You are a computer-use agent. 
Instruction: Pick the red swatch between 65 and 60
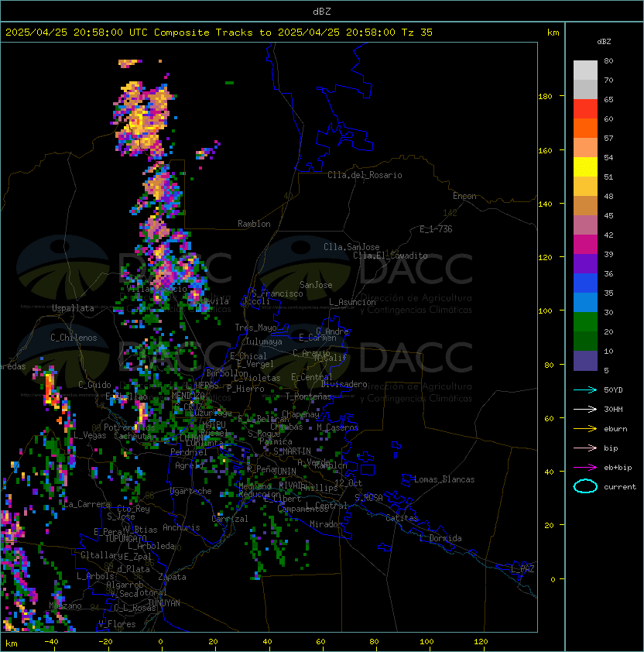(x=585, y=109)
